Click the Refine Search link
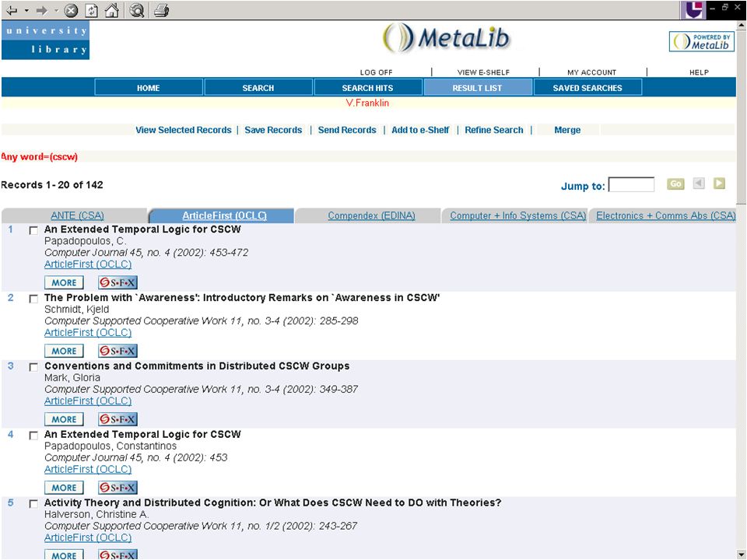Screen dimensions: 747x560 click(494, 130)
